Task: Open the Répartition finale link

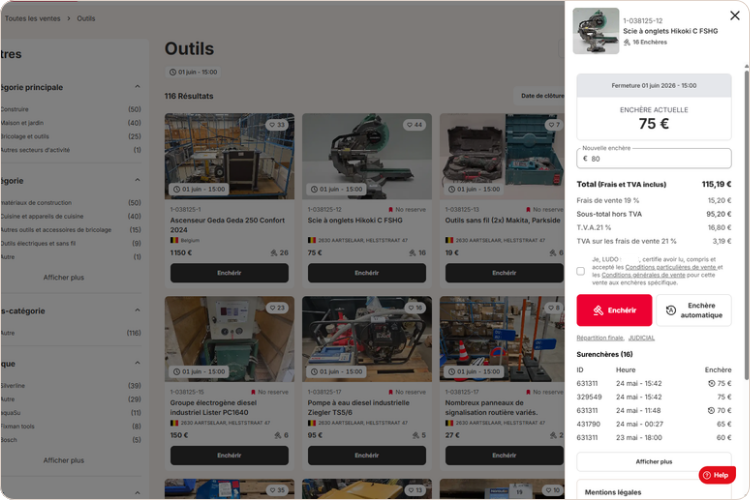Action: pos(600,338)
